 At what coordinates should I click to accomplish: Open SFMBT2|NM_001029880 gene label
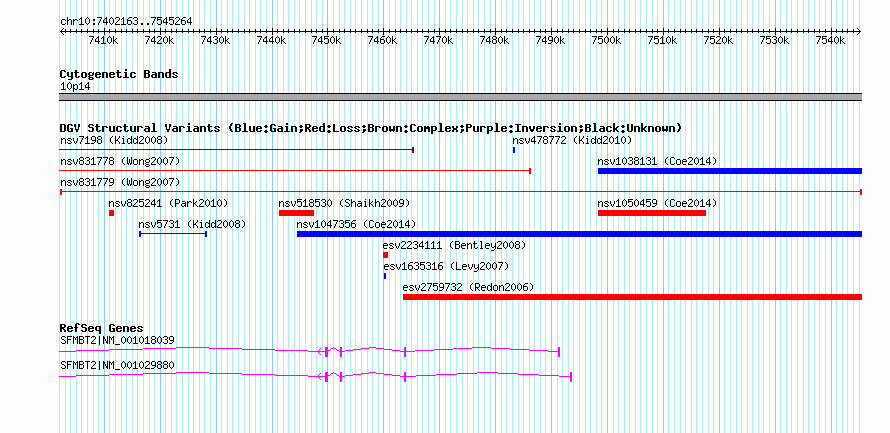coord(117,365)
